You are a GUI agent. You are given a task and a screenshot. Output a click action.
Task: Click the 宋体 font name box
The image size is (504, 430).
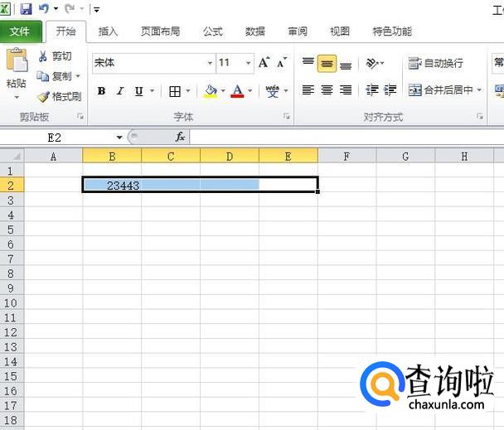149,63
